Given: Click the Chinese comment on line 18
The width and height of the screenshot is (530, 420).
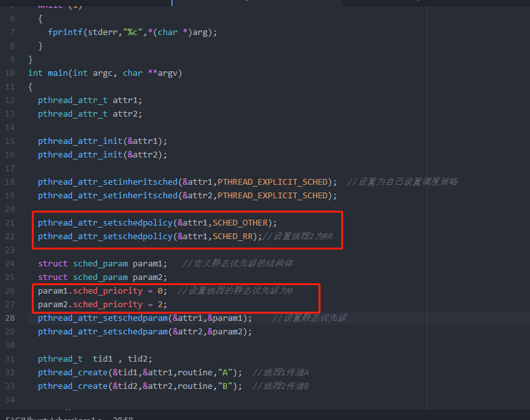Looking at the screenshot, I should coord(402,182).
